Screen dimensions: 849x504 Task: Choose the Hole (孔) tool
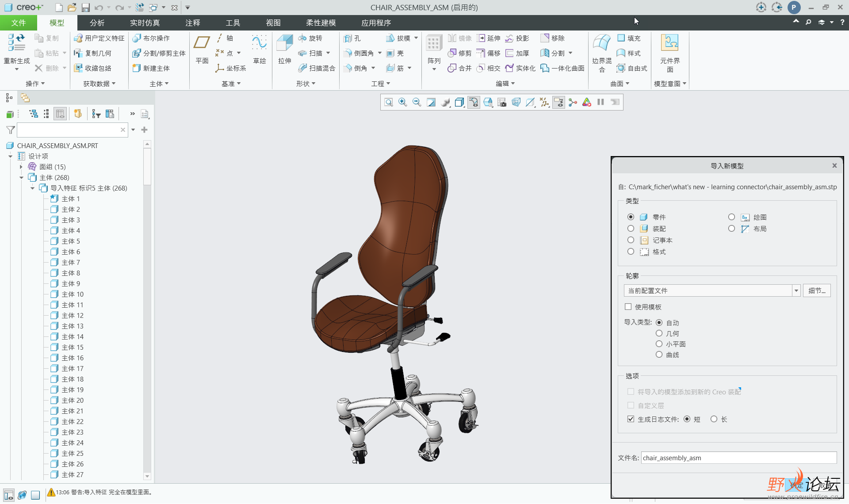point(352,38)
